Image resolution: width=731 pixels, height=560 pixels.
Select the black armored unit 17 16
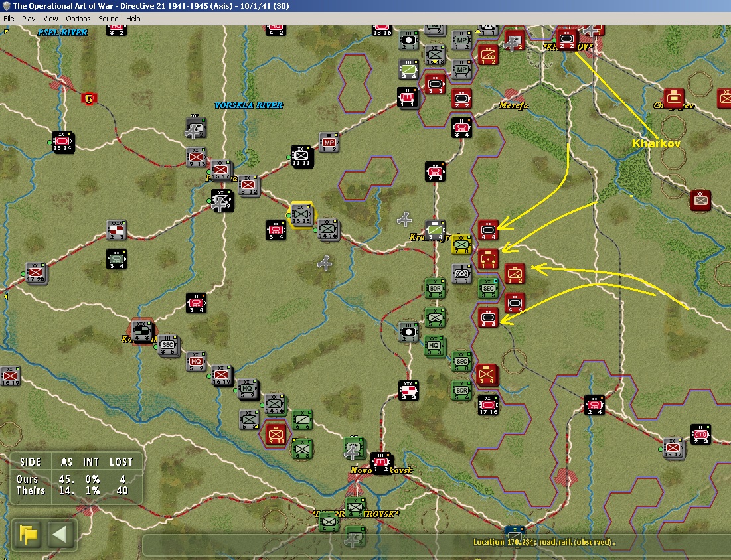coord(488,405)
